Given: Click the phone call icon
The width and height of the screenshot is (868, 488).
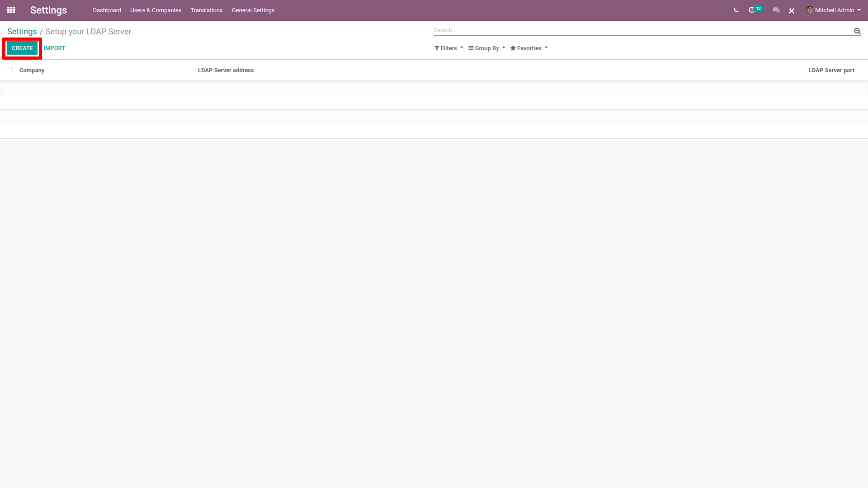Looking at the screenshot, I should [x=736, y=10].
